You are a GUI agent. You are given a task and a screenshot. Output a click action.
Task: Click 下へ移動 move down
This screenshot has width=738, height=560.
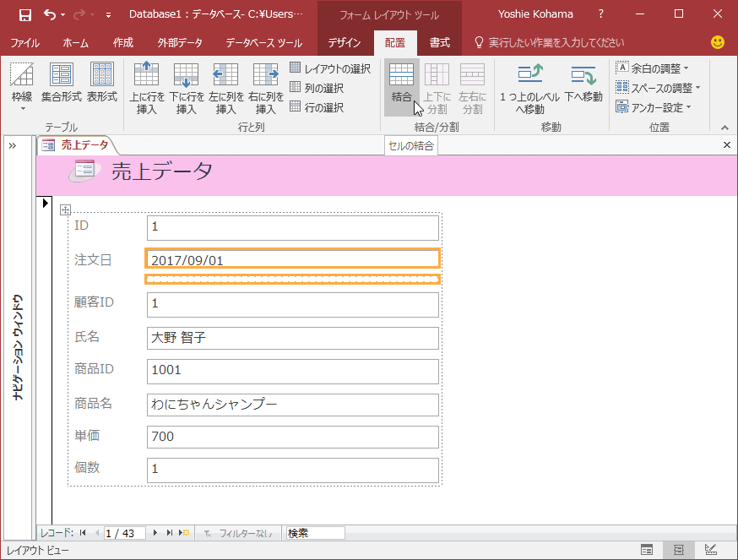[x=583, y=83]
